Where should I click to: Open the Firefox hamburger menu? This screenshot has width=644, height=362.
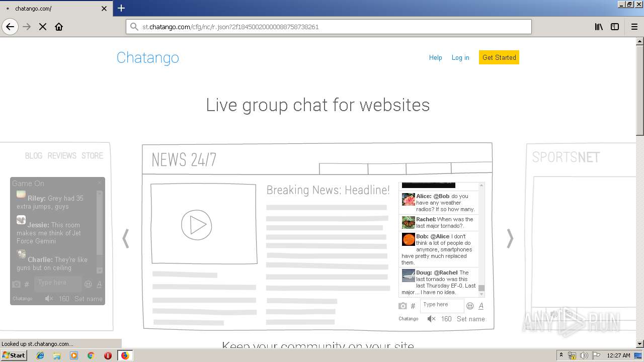pyautogui.click(x=634, y=27)
